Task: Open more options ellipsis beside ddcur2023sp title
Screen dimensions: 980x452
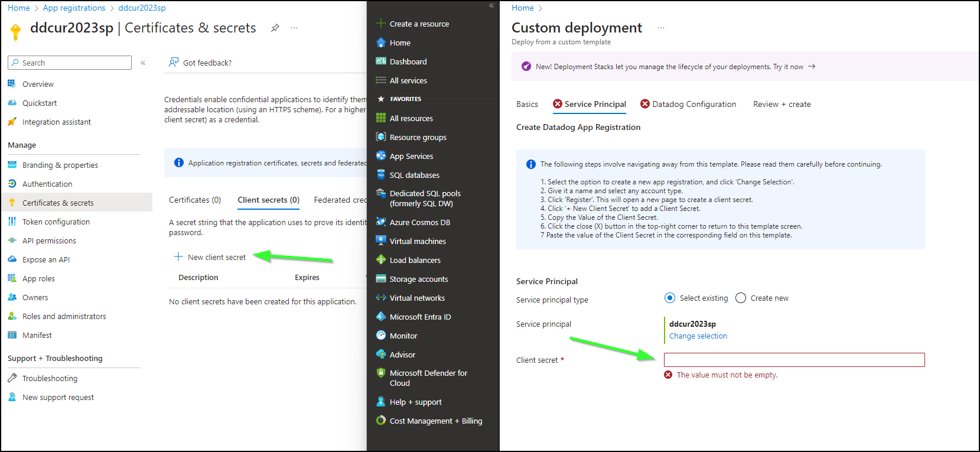Action: click(x=294, y=28)
